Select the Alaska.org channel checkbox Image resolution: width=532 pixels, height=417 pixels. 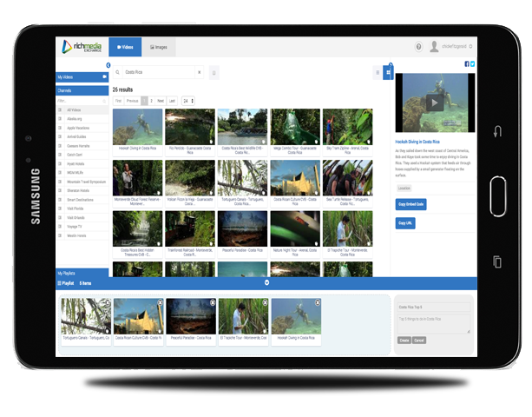(60, 119)
